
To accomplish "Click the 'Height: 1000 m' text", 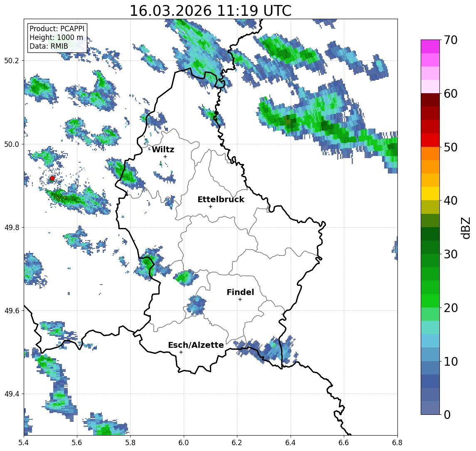I will (56, 37).
